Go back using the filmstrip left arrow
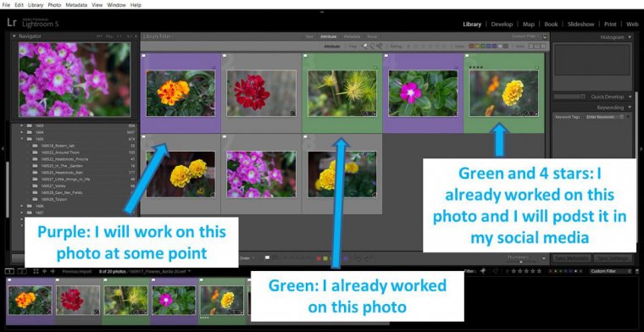644x332 pixels. pos(44,271)
